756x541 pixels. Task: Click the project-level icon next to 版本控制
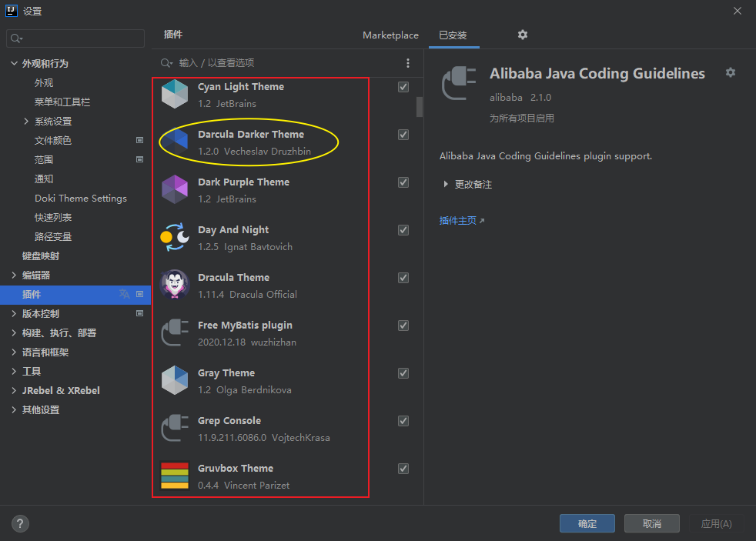(x=140, y=314)
